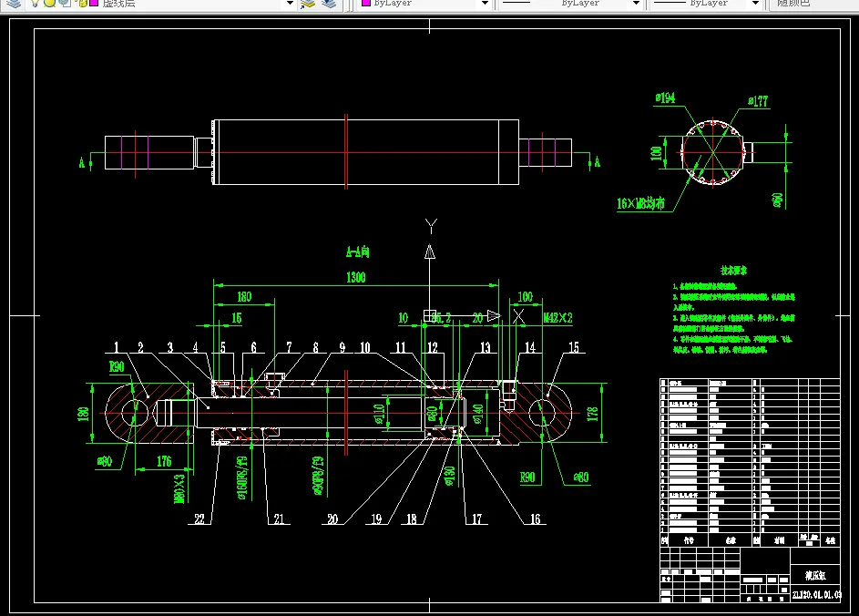This screenshot has height=616, width=859.
Task: Select the A-A向 section view label
Action: [358, 252]
